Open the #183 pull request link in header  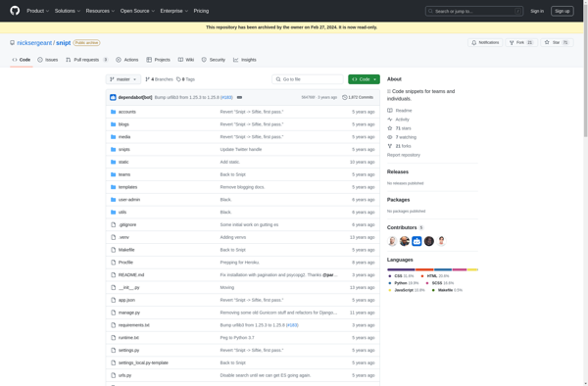coord(226,97)
